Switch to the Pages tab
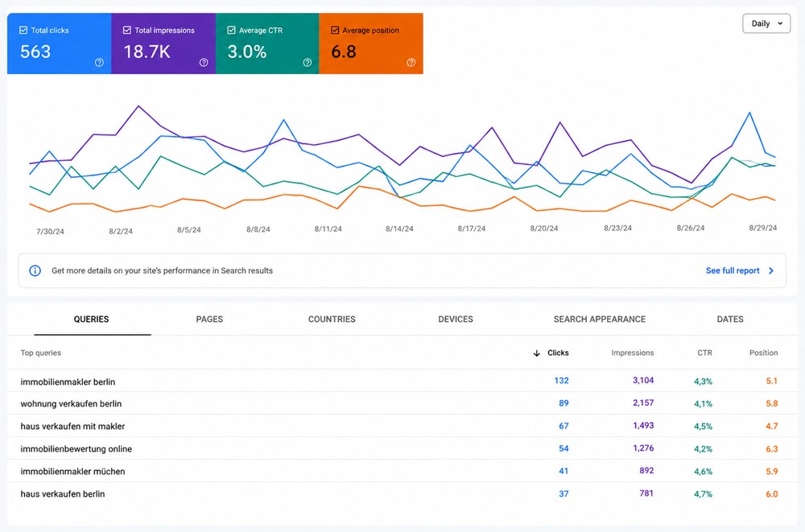The width and height of the screenshot is (805, 532). click(209, 319)
